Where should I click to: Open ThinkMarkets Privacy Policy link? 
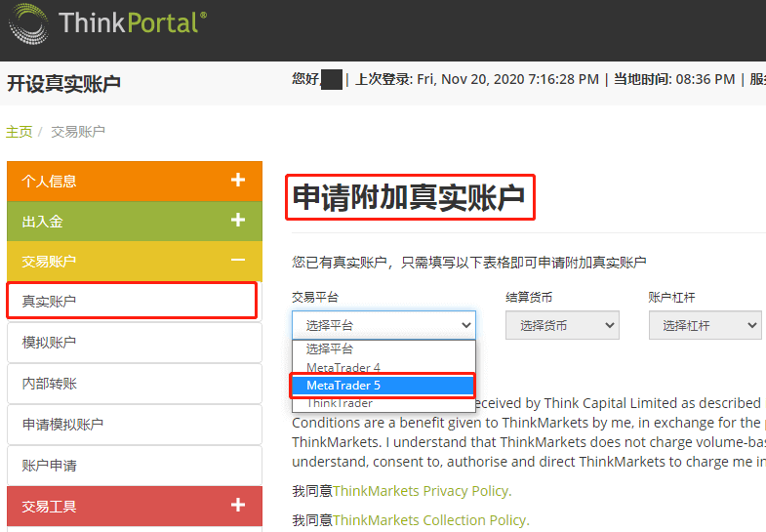pos(423,491)
